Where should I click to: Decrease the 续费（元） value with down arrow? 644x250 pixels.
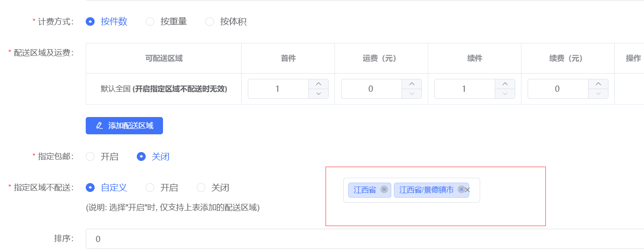click(x=598, y=94)
